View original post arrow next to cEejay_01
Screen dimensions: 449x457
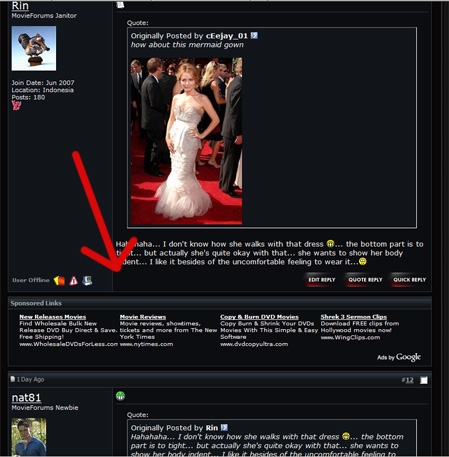point(254,35)
